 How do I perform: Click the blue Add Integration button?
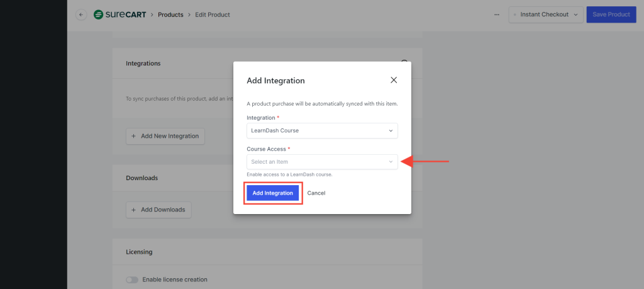coord(273,193)
